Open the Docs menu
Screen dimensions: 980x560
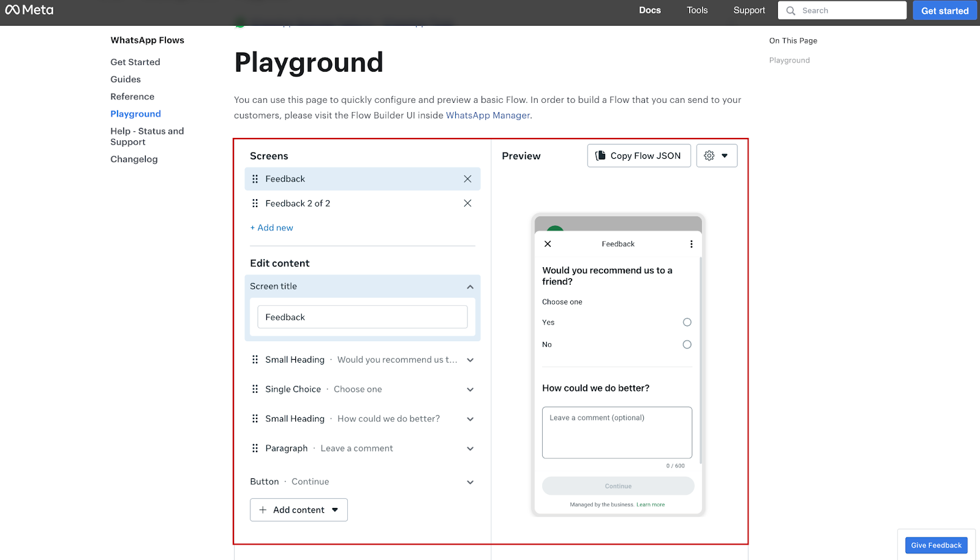tap(650, 10)
